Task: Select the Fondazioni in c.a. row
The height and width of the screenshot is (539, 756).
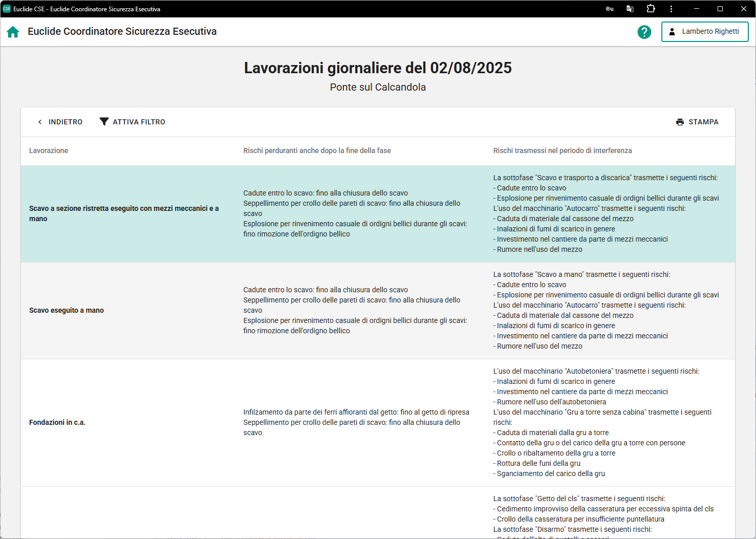Action: coord(57,422)
